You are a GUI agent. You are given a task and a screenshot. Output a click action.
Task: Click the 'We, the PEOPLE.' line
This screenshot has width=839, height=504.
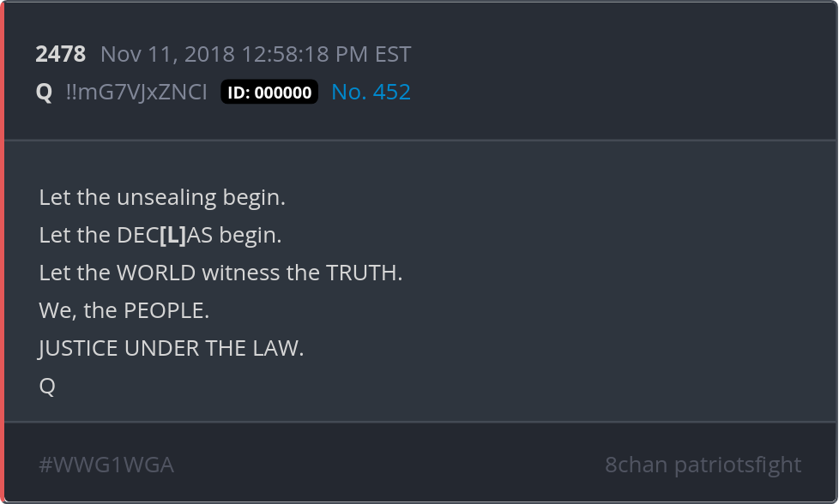pos(124,310)
